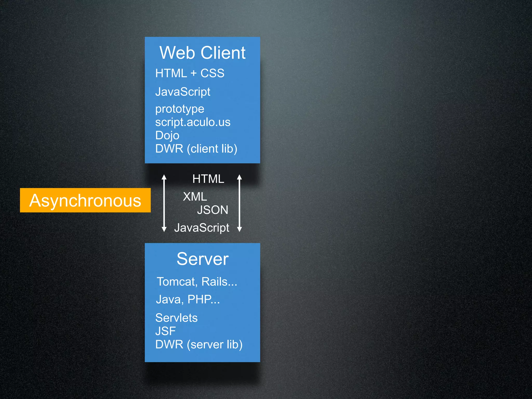Click the Tomcat, Rails... line

[x=197, y=282]
